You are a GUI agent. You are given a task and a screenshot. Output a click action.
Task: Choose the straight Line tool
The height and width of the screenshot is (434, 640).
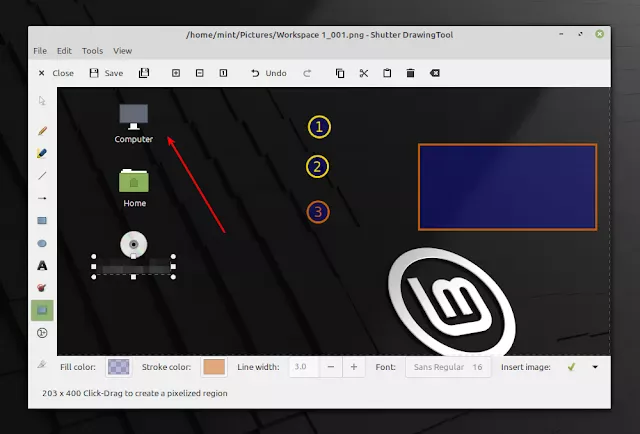click(x=42, y=176)
